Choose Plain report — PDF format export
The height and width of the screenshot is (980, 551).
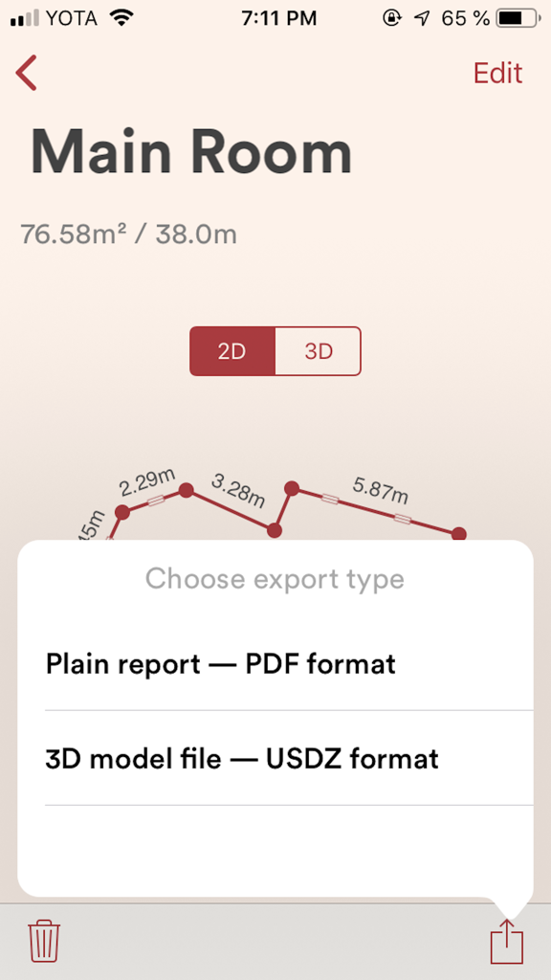pos(221,663)
